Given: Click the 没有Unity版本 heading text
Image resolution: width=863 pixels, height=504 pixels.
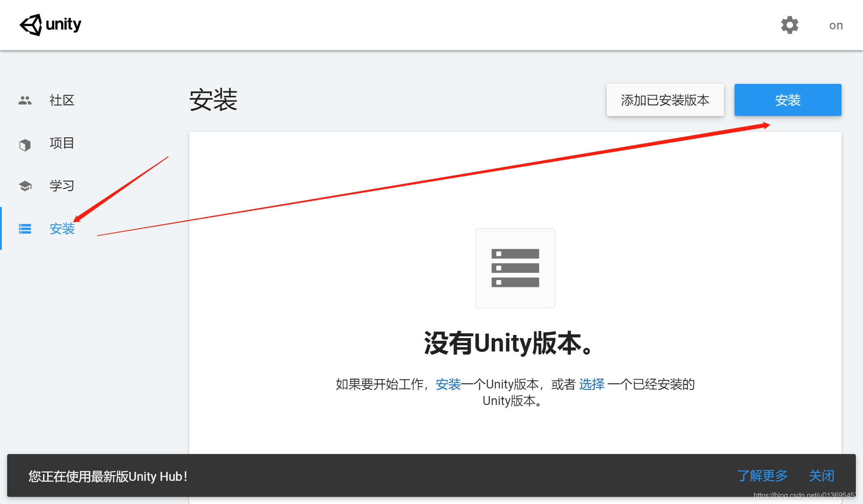Looking at the screenshot, I should coord(509,343).
